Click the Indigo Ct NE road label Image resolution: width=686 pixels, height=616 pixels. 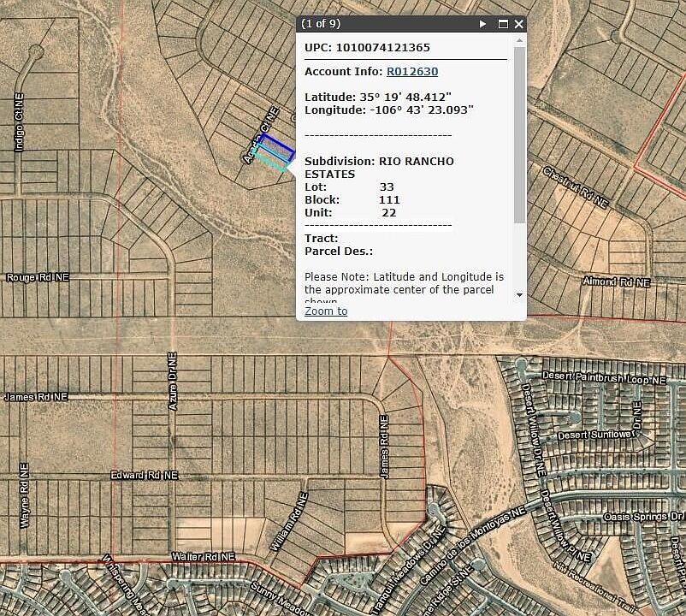19,124
